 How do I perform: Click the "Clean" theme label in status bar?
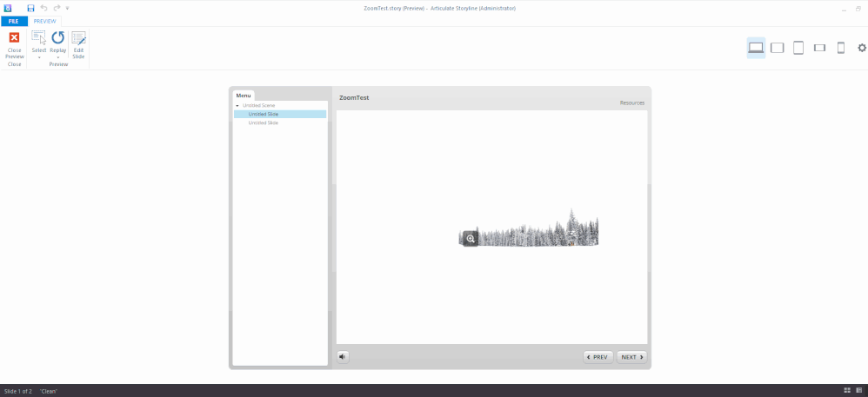49,391
